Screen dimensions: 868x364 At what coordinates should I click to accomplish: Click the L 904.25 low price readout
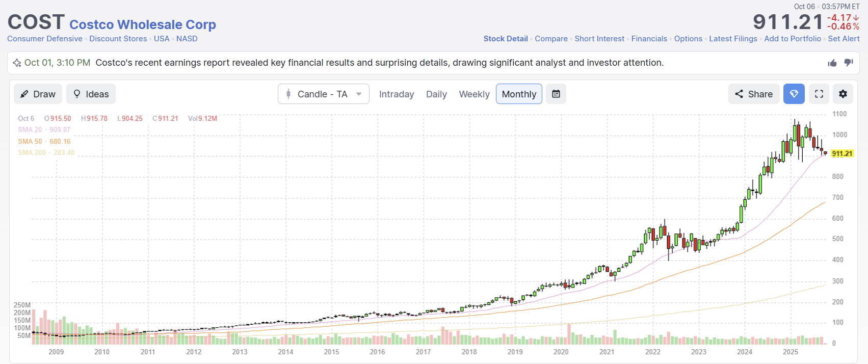click(130, 118)
